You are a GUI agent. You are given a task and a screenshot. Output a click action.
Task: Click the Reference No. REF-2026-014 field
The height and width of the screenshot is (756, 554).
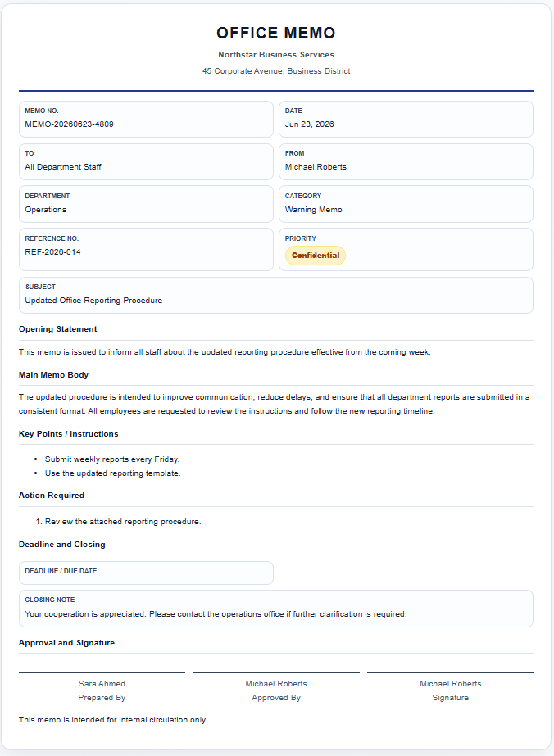(x=146, y=249)
